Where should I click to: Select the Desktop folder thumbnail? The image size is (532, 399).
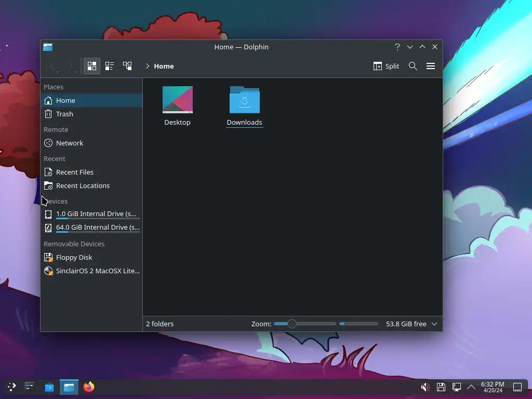[x=178, y=100]
